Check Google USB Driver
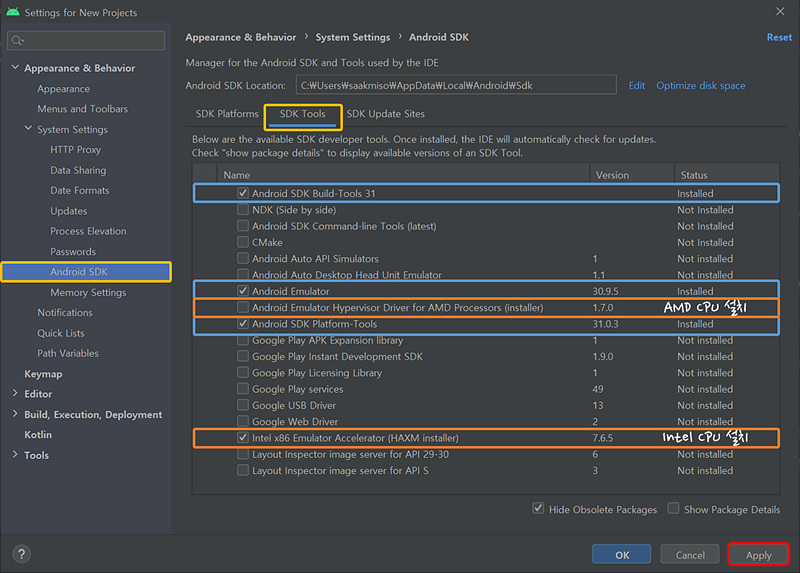 243,406
